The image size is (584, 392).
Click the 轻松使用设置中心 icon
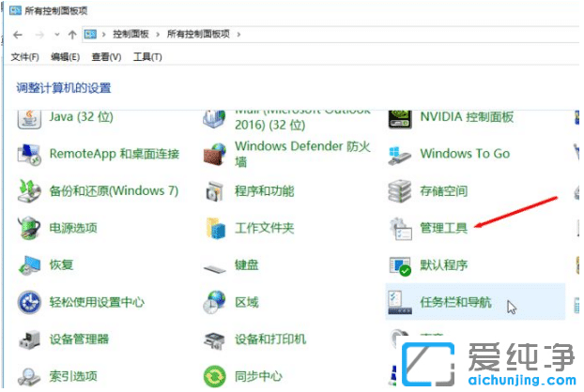coord(29,302)
